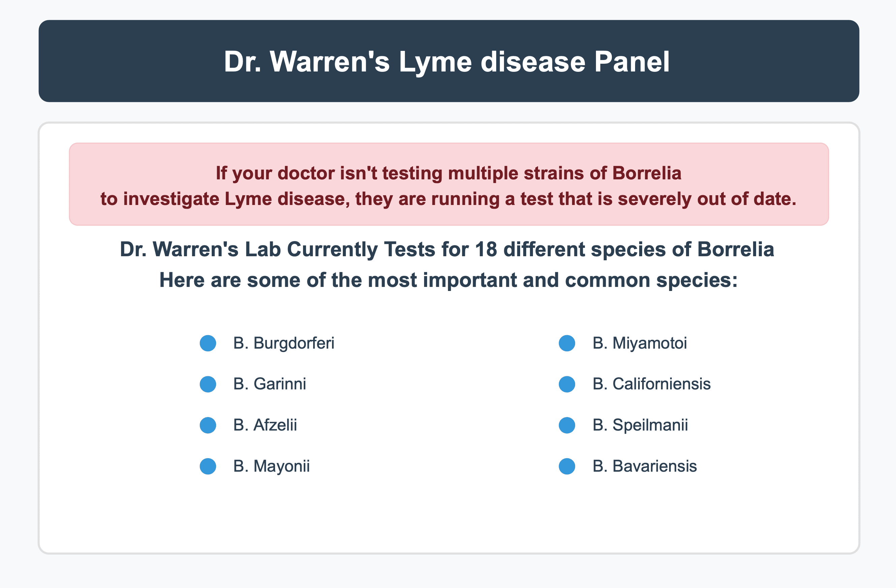
Task: Select the blue bullet next to B. Californiensis
Action: [x=567, y=384]
